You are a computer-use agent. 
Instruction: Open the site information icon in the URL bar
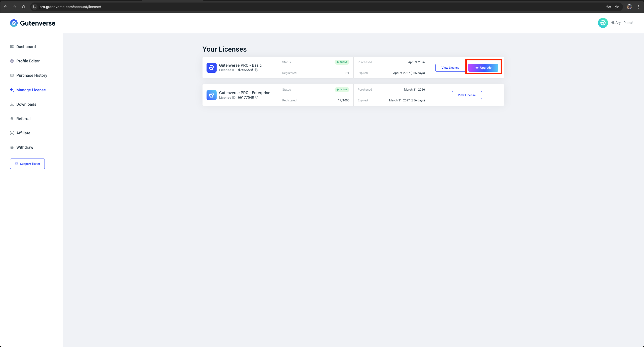pos(35,7)
